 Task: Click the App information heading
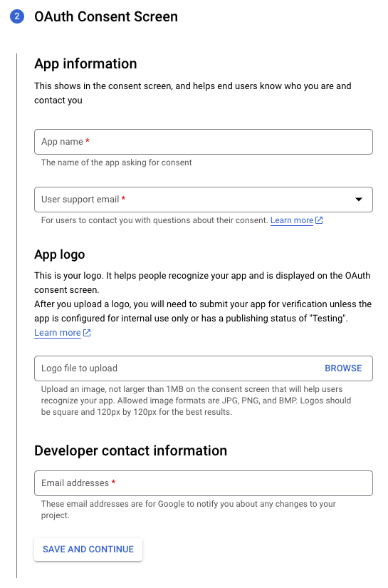[85, 63]
